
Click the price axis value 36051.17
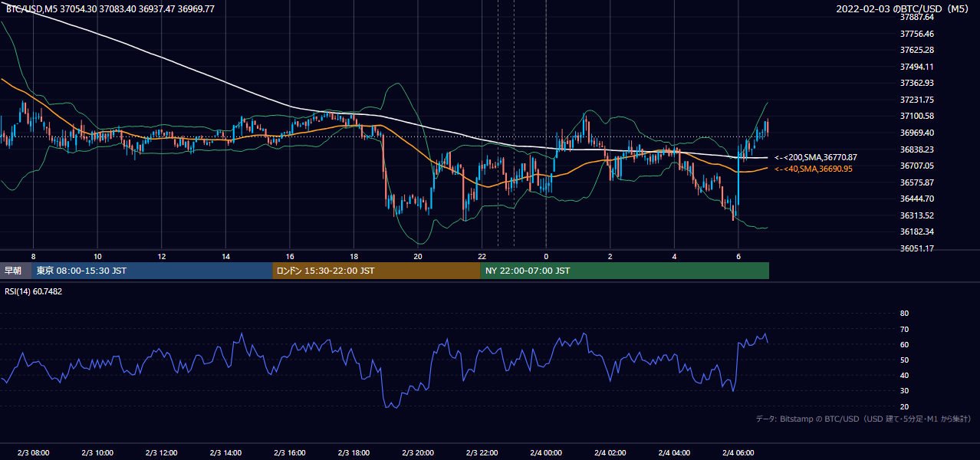(x=917, y=248)
